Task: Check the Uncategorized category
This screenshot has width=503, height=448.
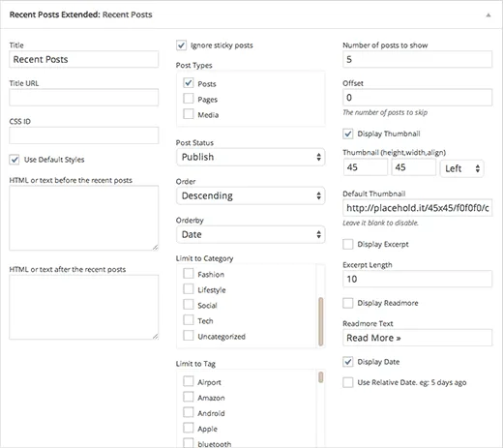Action: 189,336
